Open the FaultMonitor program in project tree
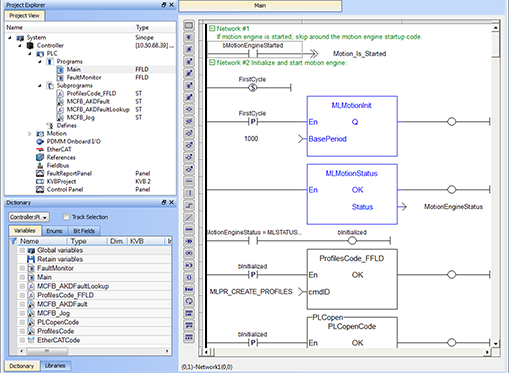509x373 pixels. coord(84,77)
